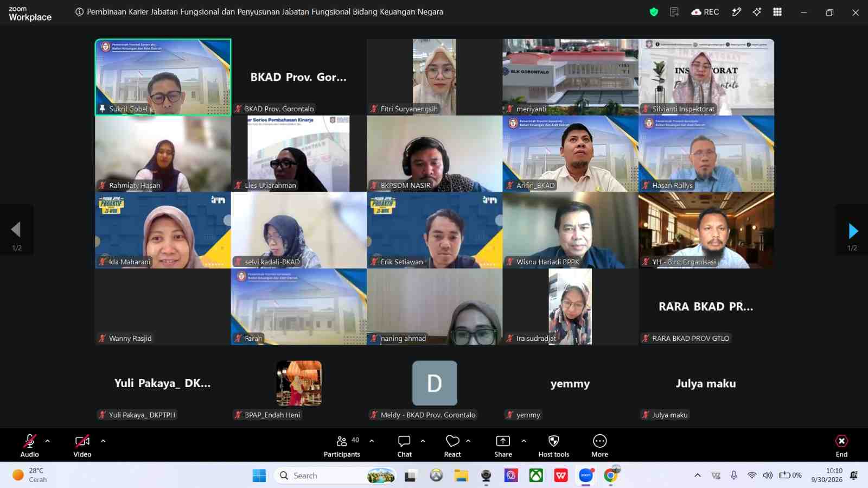This screenshot has width=868, height=488.
Task: Select Silvianti Inspektorat's video tile
Action: pos(706,77)
